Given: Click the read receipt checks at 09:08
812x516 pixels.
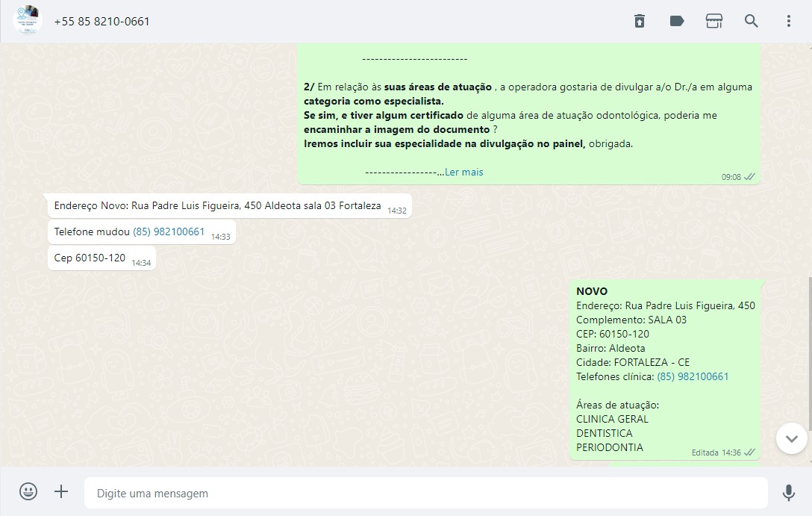Looking at the screenshot, I should [x=749, y=177].
